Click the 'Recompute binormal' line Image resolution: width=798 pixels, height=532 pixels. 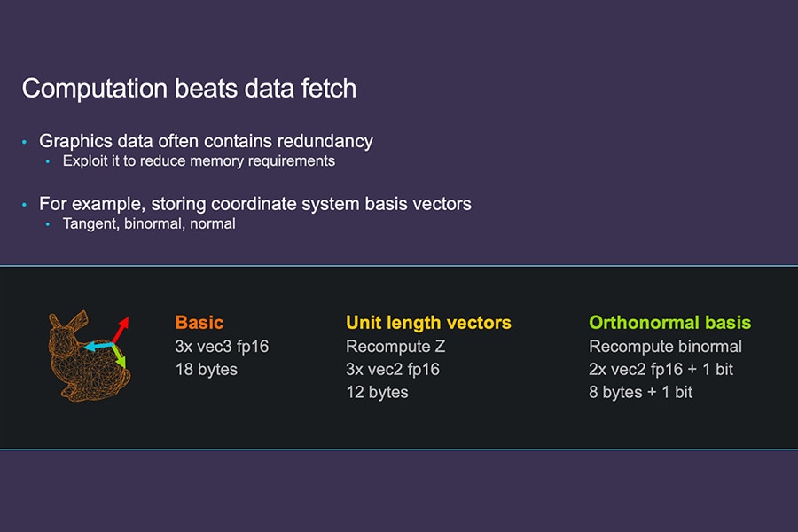[x=665, y=347]
